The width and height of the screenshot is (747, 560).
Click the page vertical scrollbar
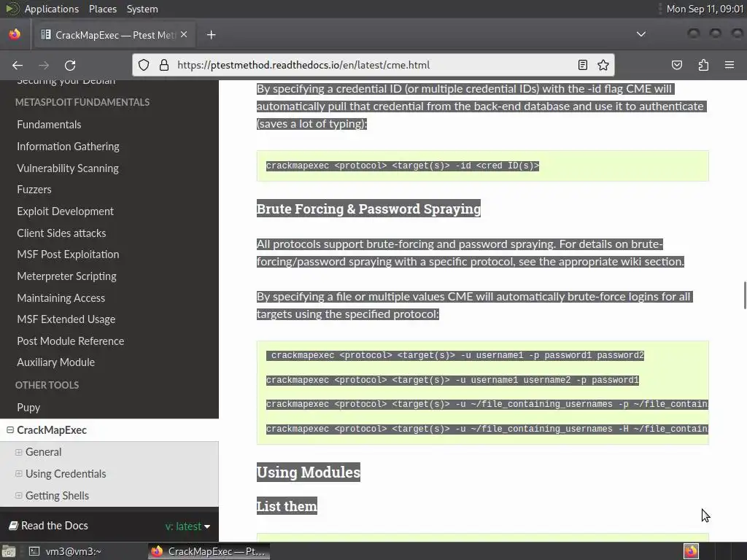(x=745, y=295)
